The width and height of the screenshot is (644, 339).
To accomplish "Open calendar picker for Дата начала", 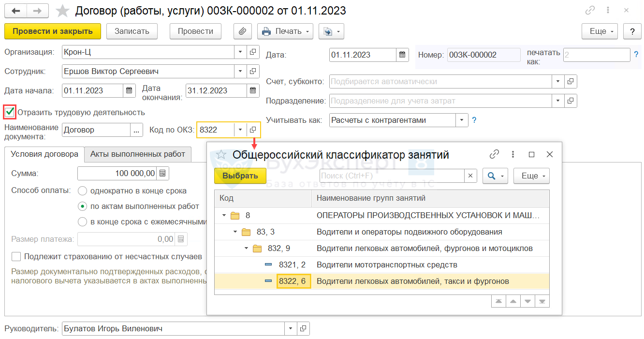I will tap(129, 90).
